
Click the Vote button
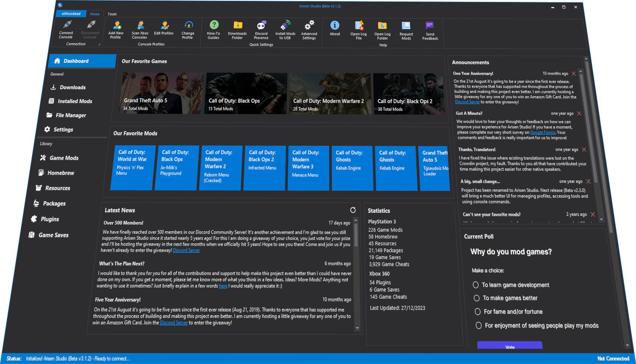pos(509,346)
